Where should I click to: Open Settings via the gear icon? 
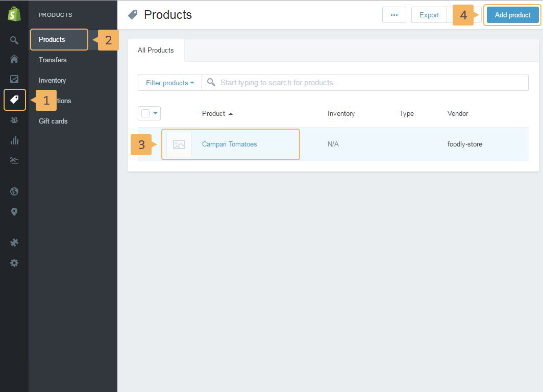tap(14, 263)
